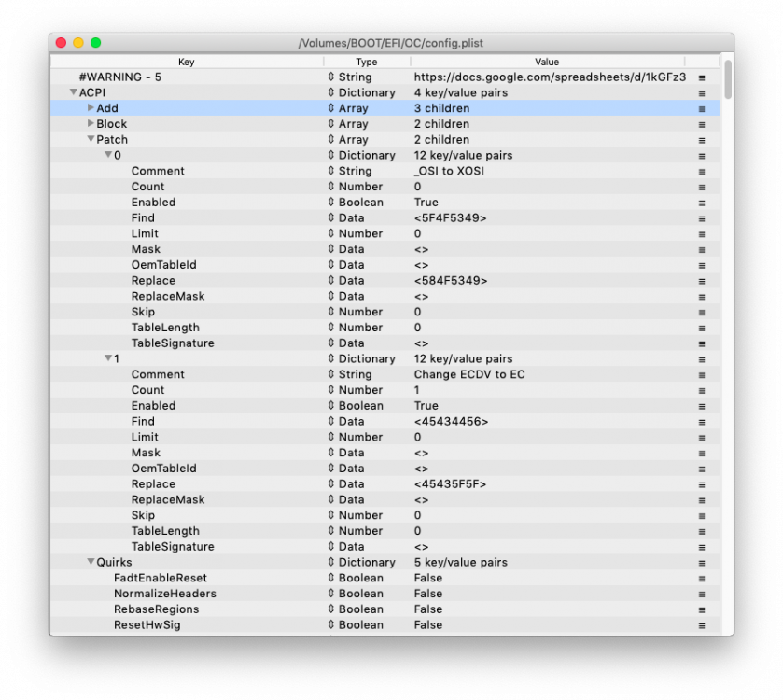Open row menu icon for Patch 1 dictionary

[702, 359]
